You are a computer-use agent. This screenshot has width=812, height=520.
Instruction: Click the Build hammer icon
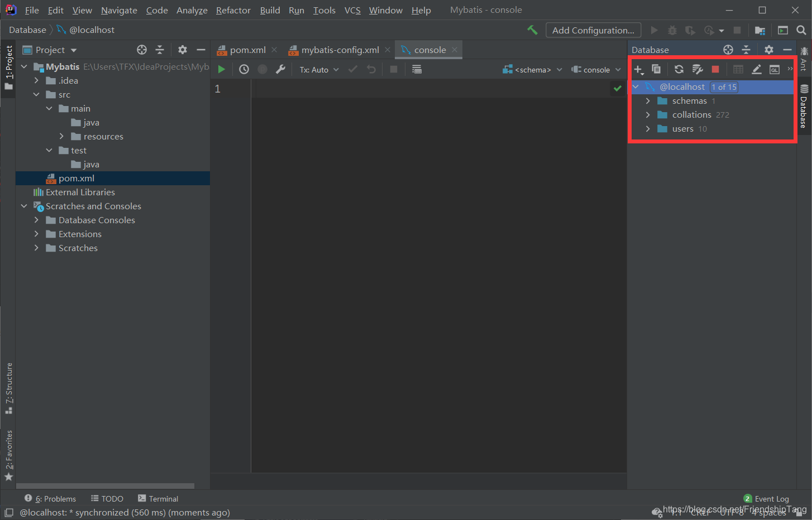pos(532,30)
